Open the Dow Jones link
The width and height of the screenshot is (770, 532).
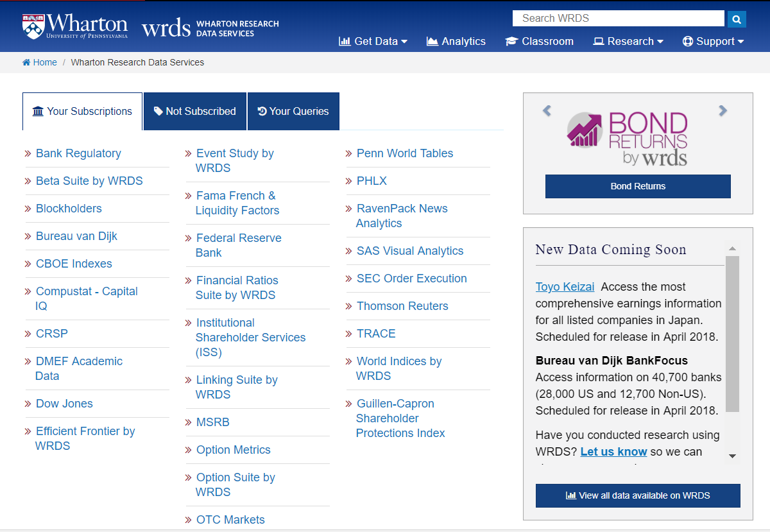tap(64, 404)
